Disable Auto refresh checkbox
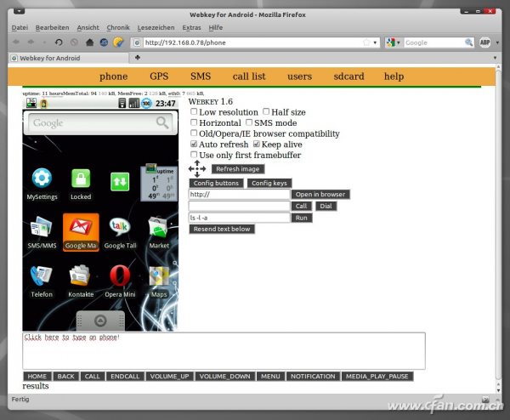Image resolution: width=510 pixels, height=420 pixels. (194, 144)
